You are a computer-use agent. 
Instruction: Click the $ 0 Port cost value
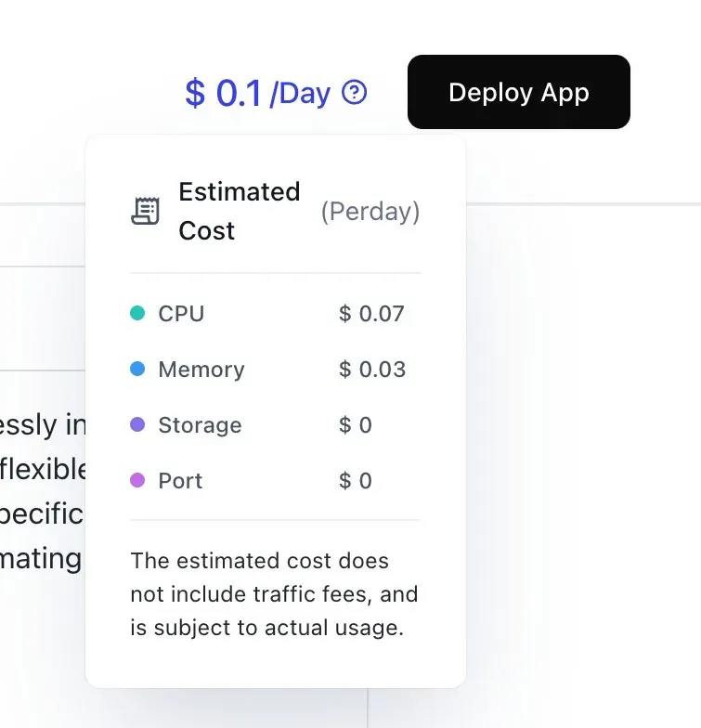[356, 481]
